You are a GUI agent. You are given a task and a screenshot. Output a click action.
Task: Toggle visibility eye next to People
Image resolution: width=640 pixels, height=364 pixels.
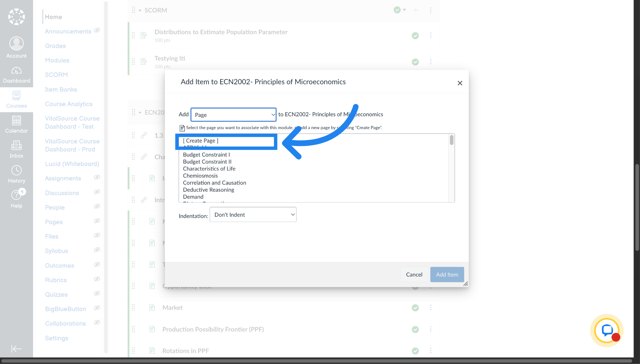tap(97, 206)
